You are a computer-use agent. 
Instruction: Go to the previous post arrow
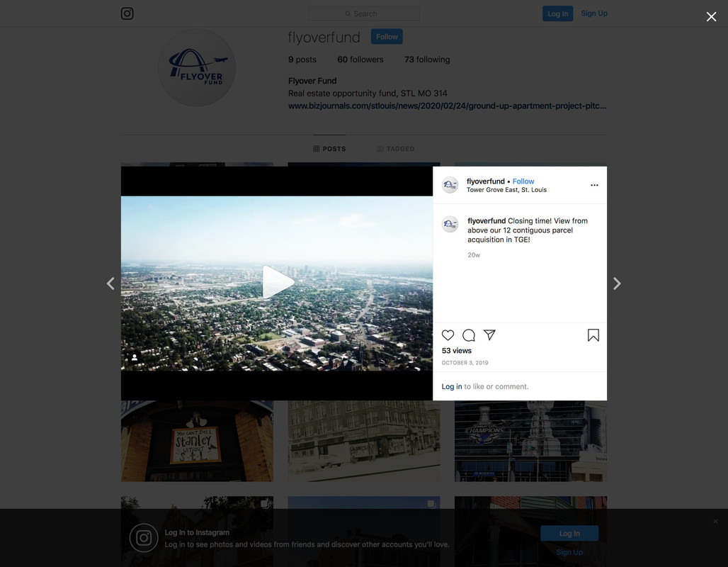(110, 283)
